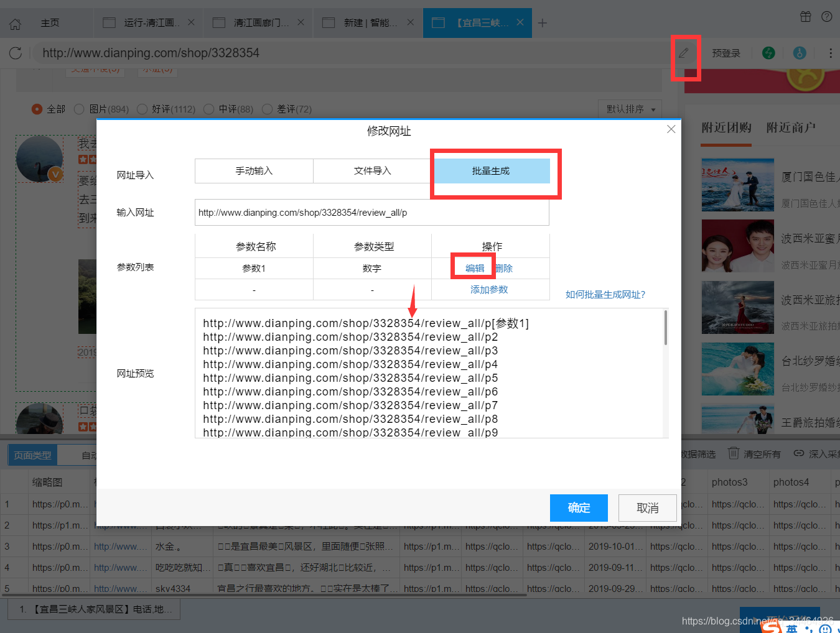Viewport: 840px width, 633px height.
Task: Switch to 附近商户 sidebar tab
Action: [791, 127]
